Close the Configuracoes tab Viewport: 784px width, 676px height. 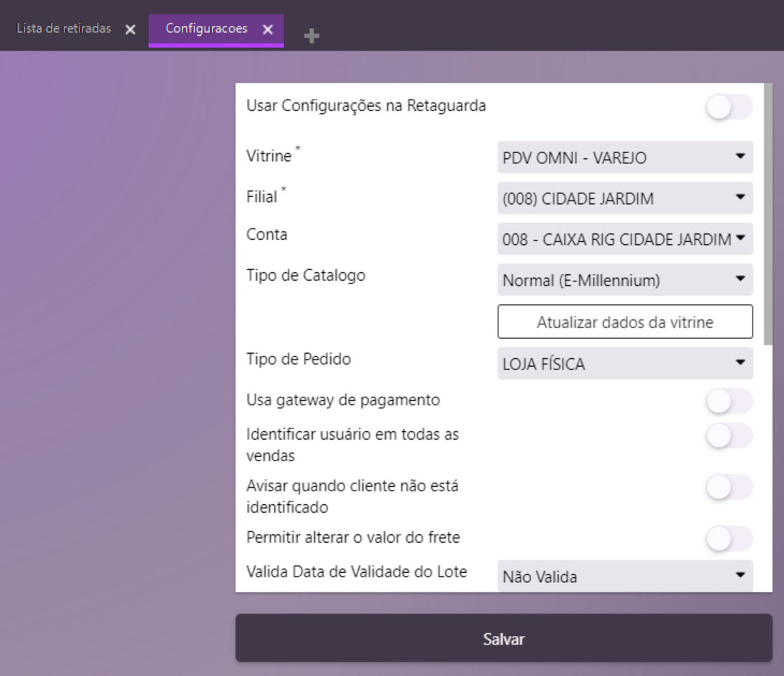point(268,30)
